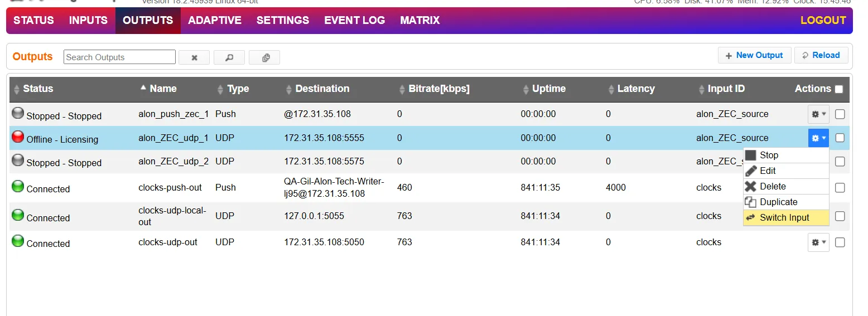Screen dimensions: 868x316
Task: Close actions gear dropdown for alon_ZEC_udp_1
Action: [818, 138]
